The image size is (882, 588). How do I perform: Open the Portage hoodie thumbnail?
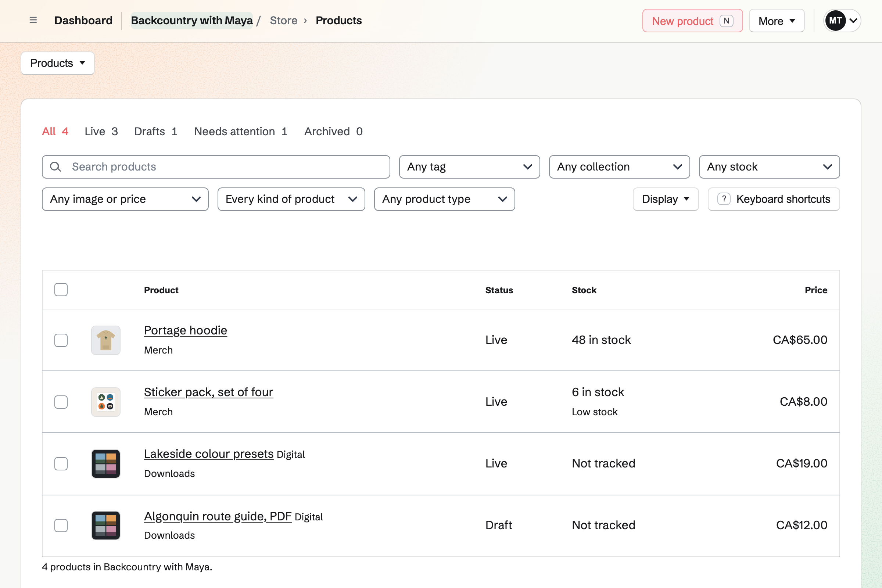[106, 340]
